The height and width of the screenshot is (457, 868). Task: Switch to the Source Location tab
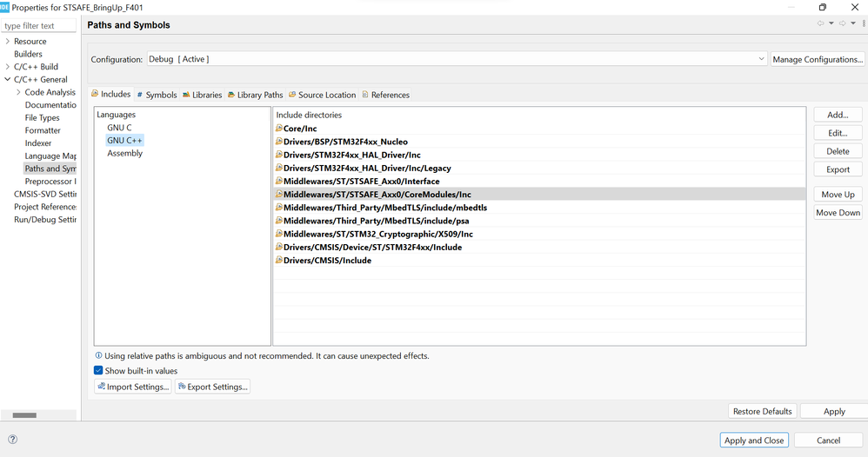[322, 95]
